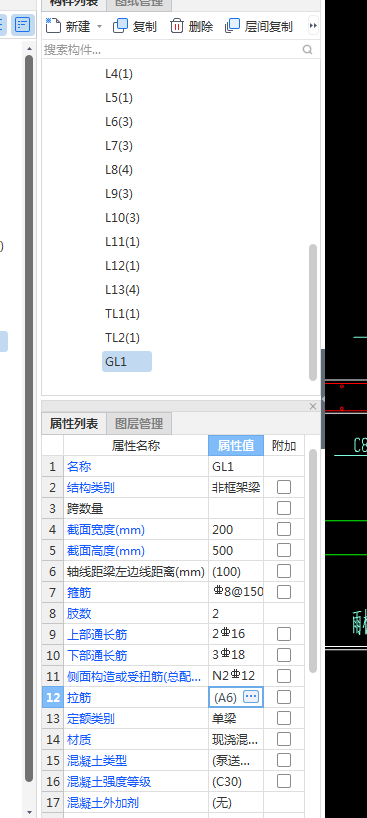Tick the 附加 checkbox for 侧面构造或受扭筋
The image size is (367, 818).
click(x=284, y=676)
